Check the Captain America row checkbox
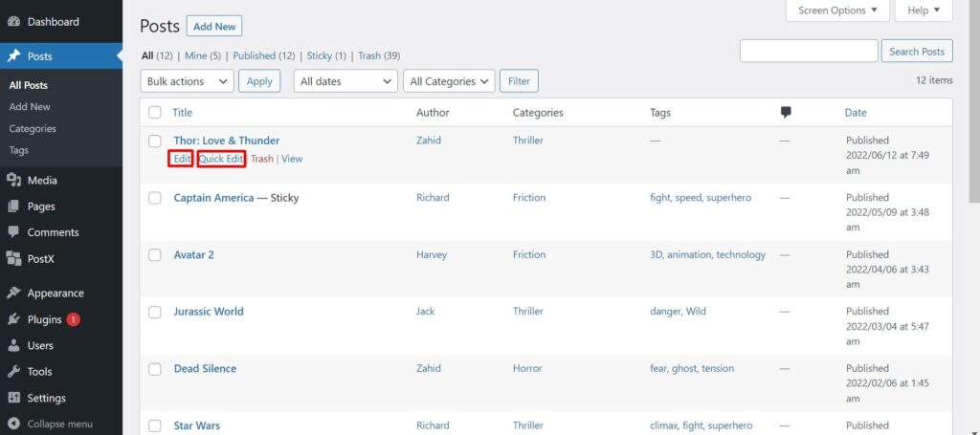The image size is (980, 435). pyautogui.click(x=154, y=198)
